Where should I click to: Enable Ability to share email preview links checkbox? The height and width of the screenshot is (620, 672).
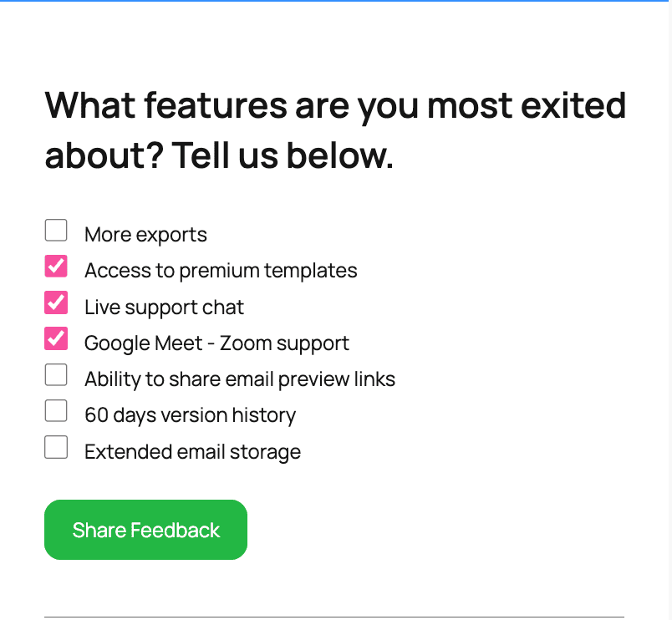[56, 375]
